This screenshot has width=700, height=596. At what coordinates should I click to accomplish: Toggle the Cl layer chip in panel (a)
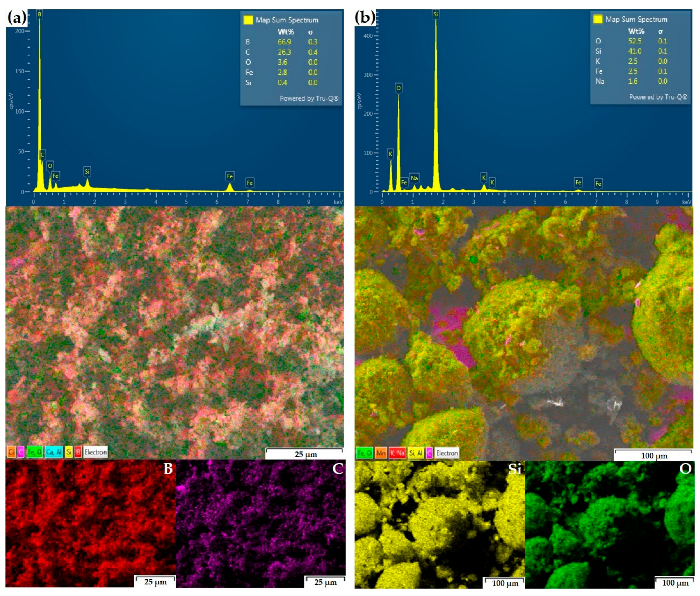point(11,452)
